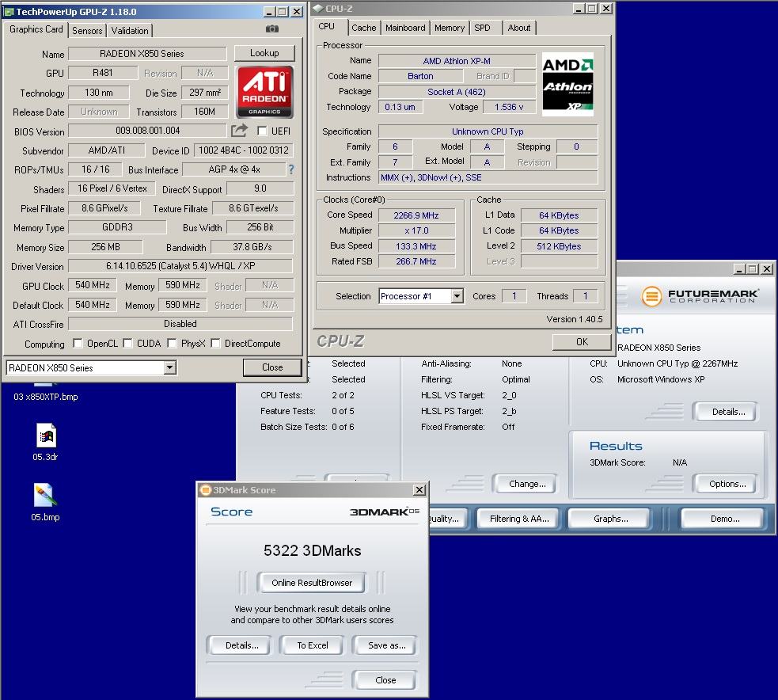Image resolution: width=778 pixels, height=700 pixels.
Task: Toggle the CUDA checkbox
Action: tap(127, 343)
